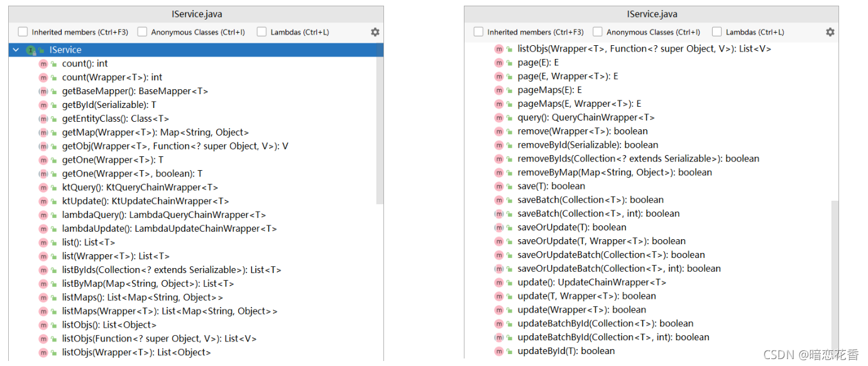Select saveOrUpdate(T): boolean entry
The image size is (868, 366).
[572, 227]
